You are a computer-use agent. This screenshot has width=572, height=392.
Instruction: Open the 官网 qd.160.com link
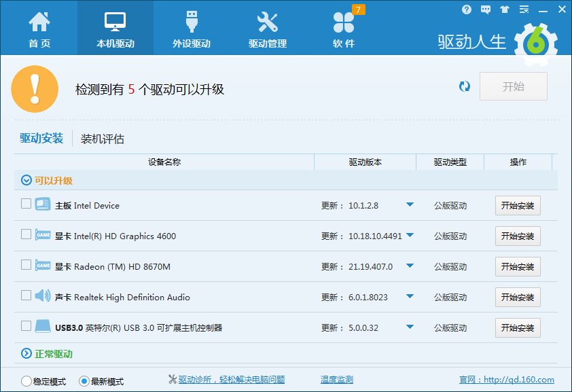coord(506,380)
